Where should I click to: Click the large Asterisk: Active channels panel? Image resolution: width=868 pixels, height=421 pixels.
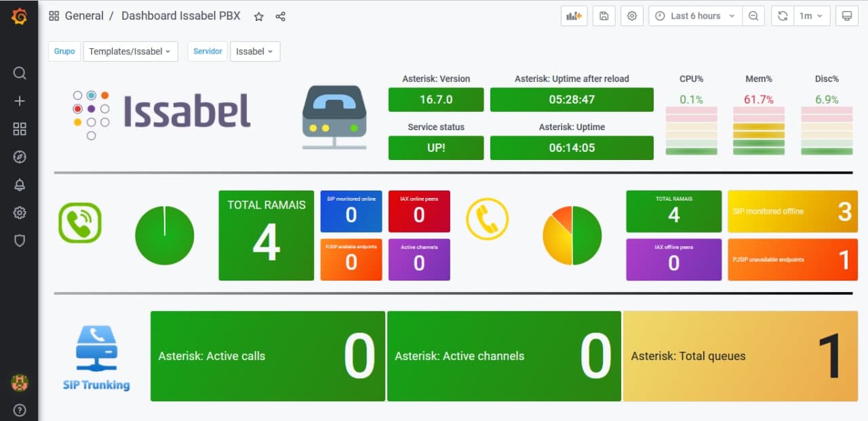[x=504, y=356]
